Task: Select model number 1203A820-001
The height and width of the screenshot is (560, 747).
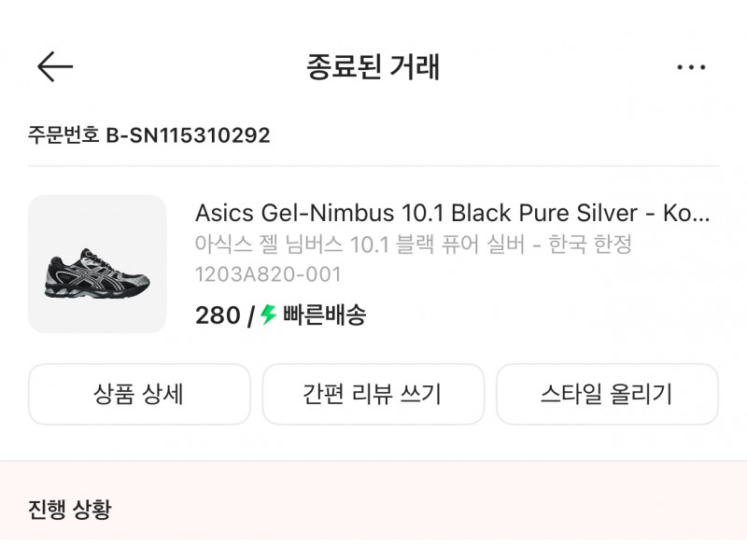Action: 268,274
